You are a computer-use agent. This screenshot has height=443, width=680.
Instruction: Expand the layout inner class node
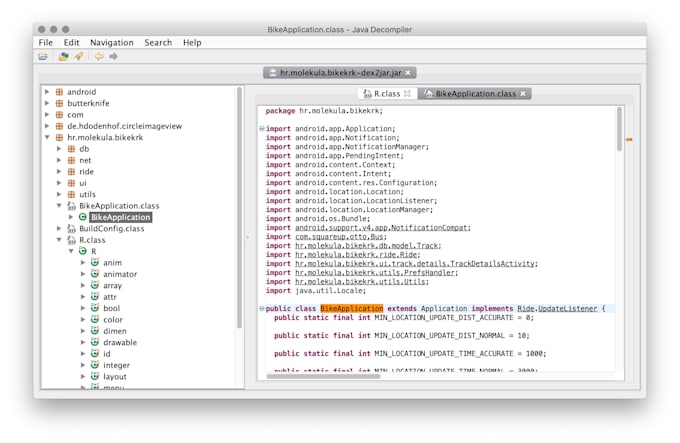pos(83,376)
